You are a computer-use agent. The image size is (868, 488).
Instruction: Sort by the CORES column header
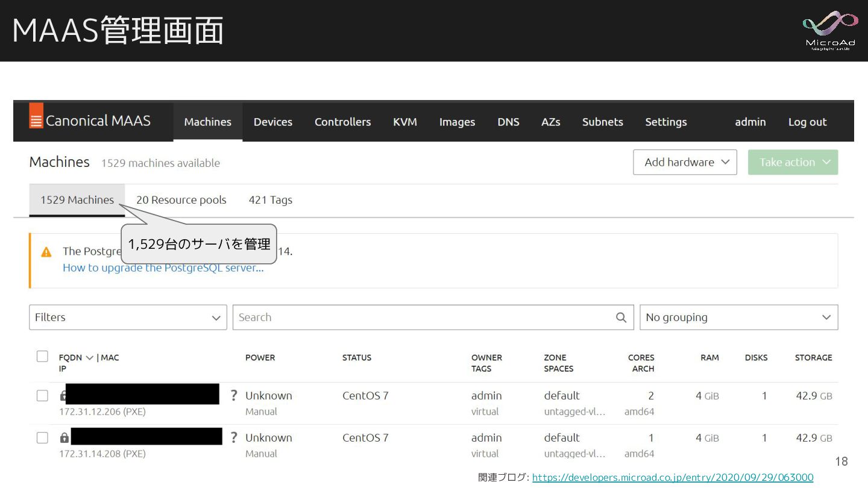click(641, 357)
